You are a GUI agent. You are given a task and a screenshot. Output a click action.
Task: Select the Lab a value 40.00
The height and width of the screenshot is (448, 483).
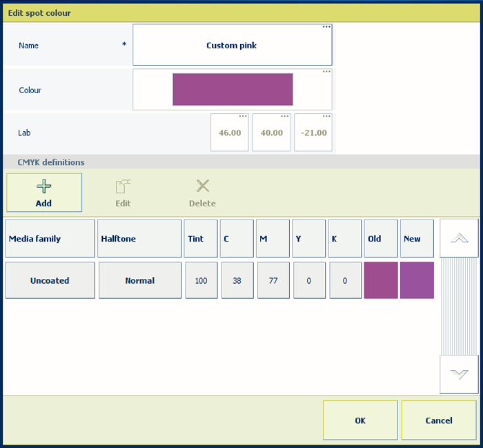tap(271, 133)
